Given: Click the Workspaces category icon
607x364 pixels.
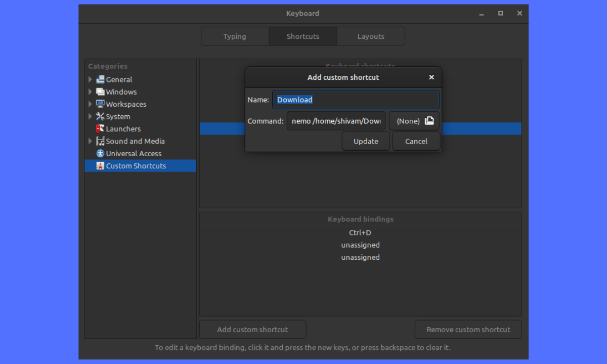Looking at the screenshot, I should [x=100, y=104].
